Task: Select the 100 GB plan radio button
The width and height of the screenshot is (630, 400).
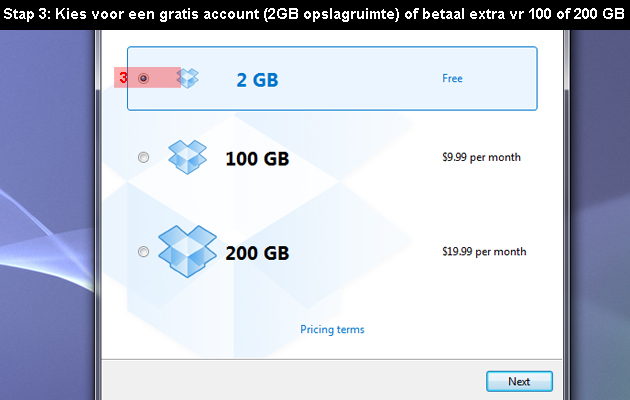Action: [x=143, y=157]
